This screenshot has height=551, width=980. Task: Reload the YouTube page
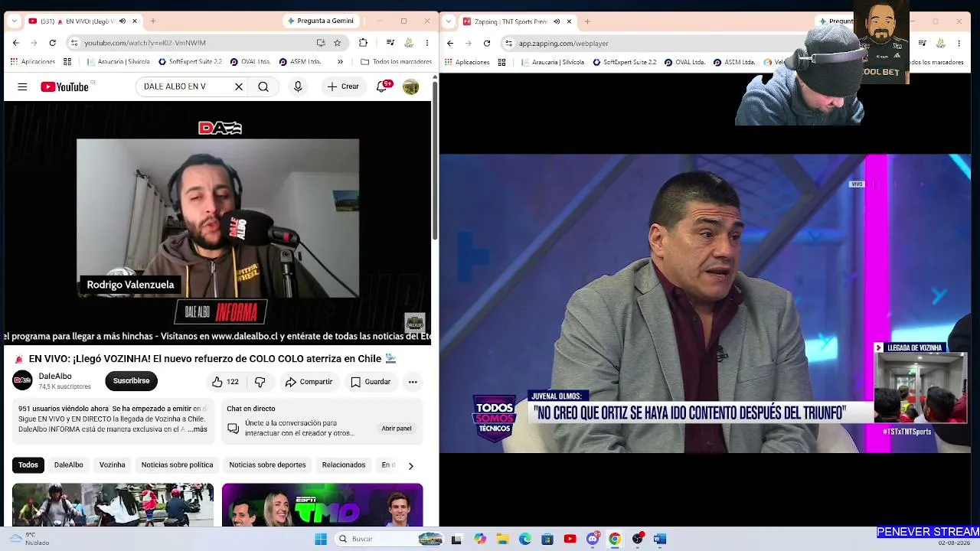(52, 43)
